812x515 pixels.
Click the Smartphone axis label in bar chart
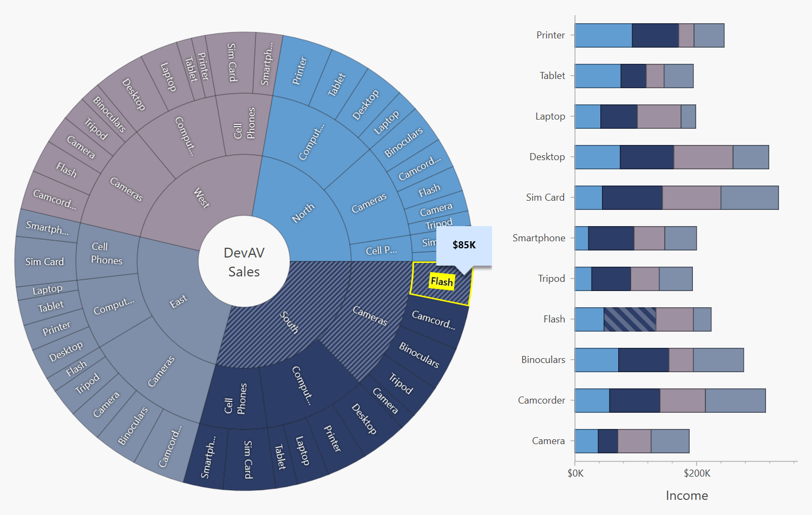pos(539,238)
